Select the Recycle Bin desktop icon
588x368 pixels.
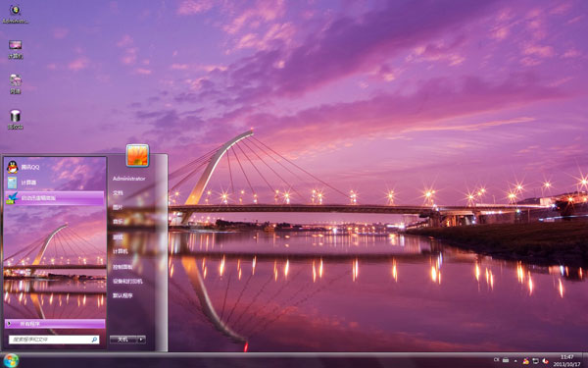point(15,120)
